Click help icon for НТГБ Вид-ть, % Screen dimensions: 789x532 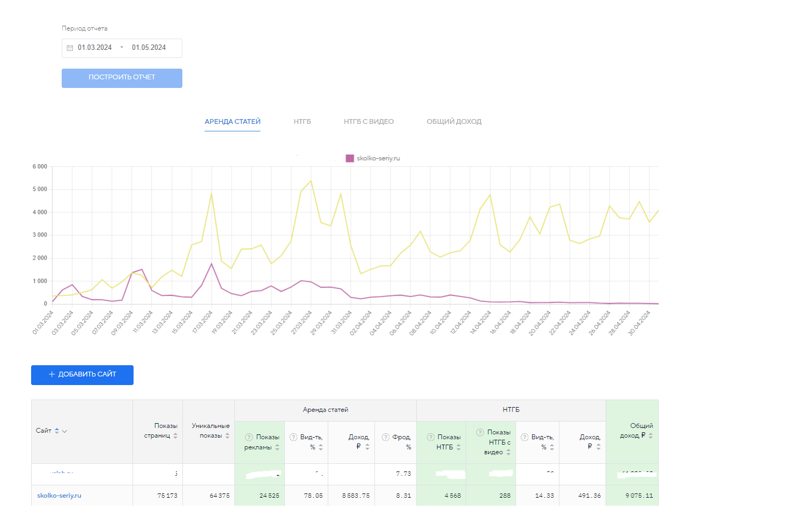(x=525, y=437)
